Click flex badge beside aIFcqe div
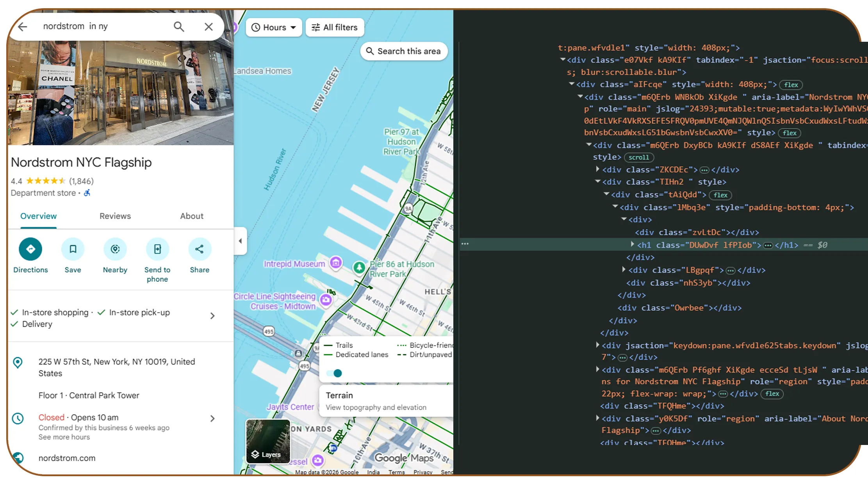 point(791,85)
